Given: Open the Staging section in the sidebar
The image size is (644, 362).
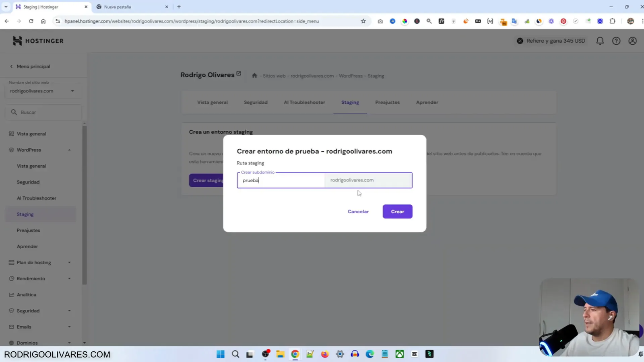Looking at the screenshot, I should coord(25,214).
